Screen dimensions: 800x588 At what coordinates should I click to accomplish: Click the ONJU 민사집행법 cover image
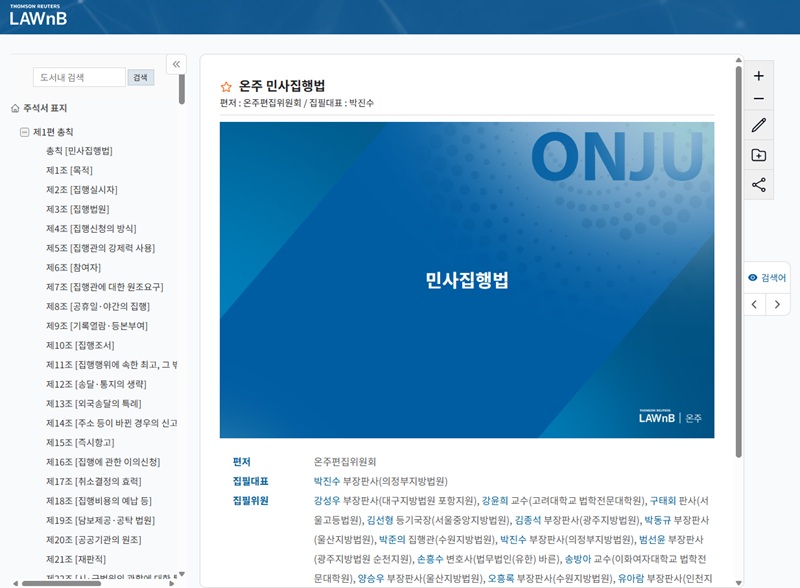[467, 280]
